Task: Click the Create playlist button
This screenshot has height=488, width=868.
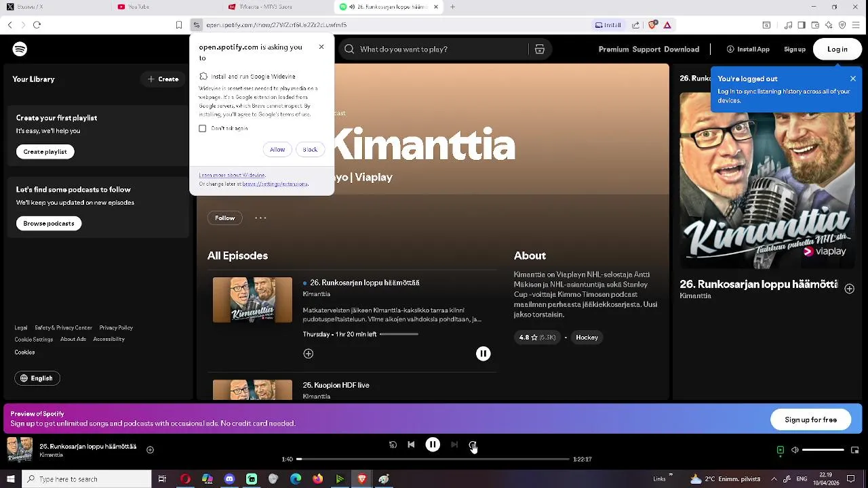Action: coord(45,152)
